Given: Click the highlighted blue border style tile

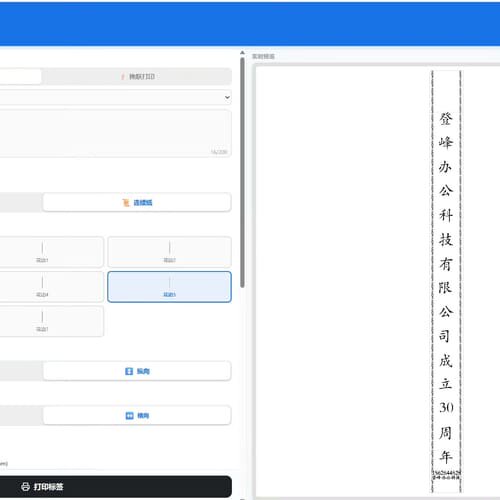Looking at the screenshot, I should coord(169,287).
